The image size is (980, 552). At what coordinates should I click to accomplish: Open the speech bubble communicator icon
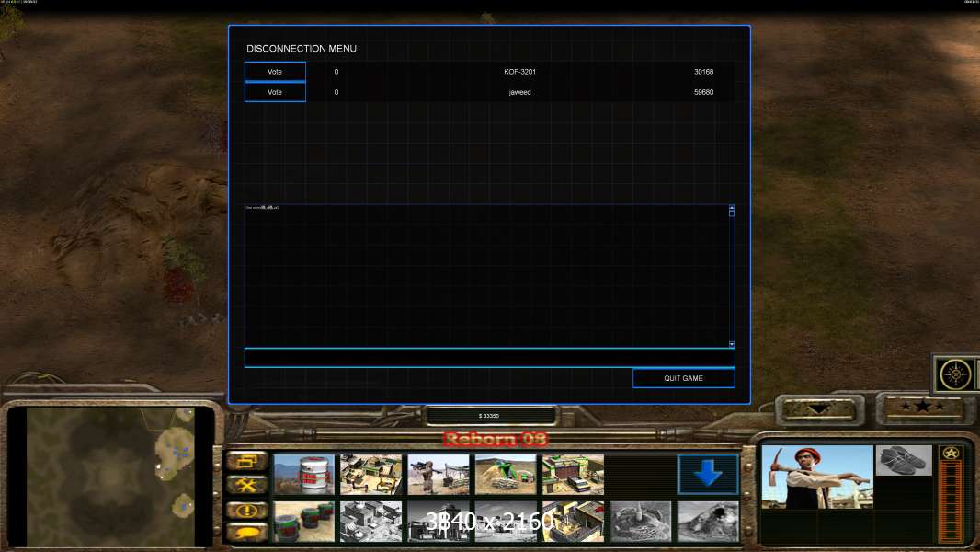pyautogui.click(x=247, y=533)
